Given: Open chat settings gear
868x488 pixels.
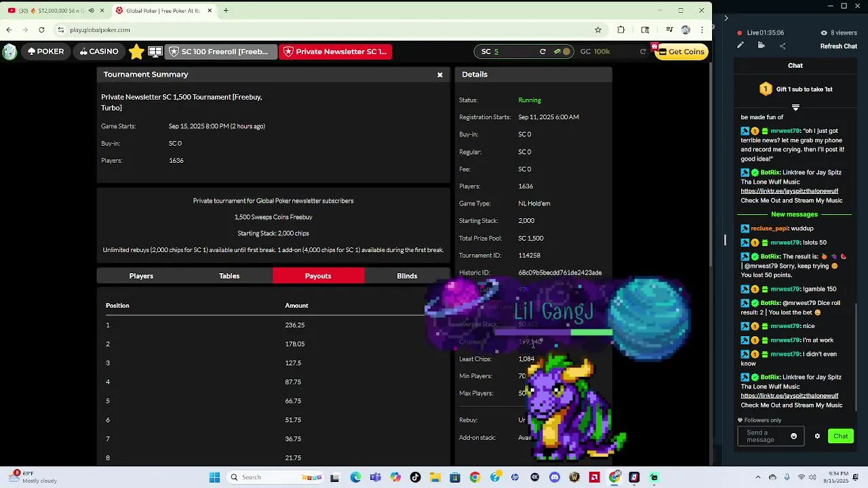Looking at the screenshot, I should (x=817, y=436).
